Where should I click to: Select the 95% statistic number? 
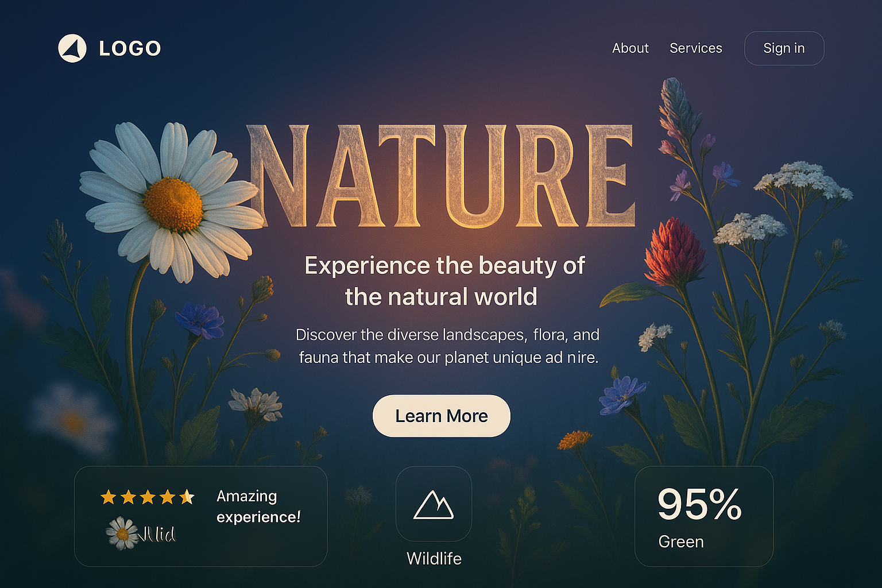699,505
